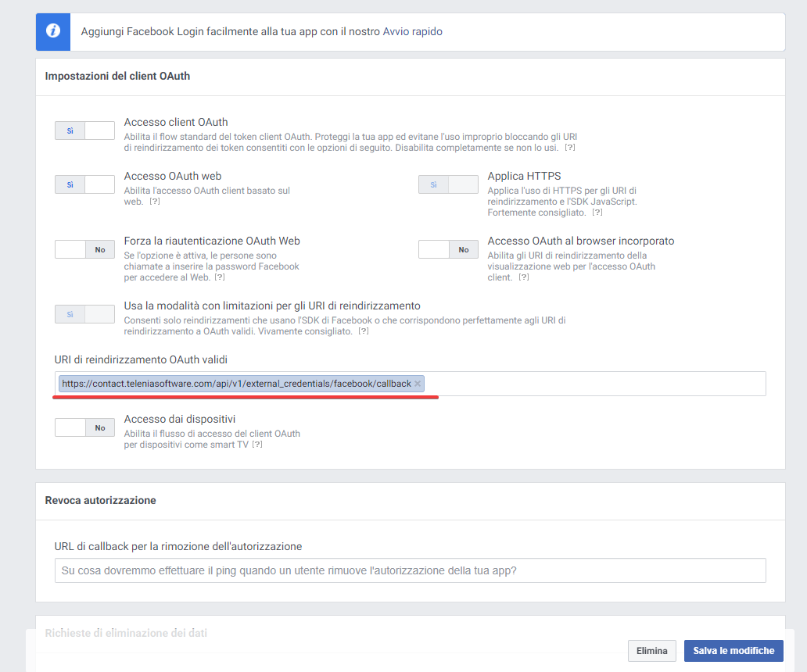Open help [?] for browser incorporato access
Image resolution: width=807 pixels, height=672 pixels.
click(x=523, y=277)
